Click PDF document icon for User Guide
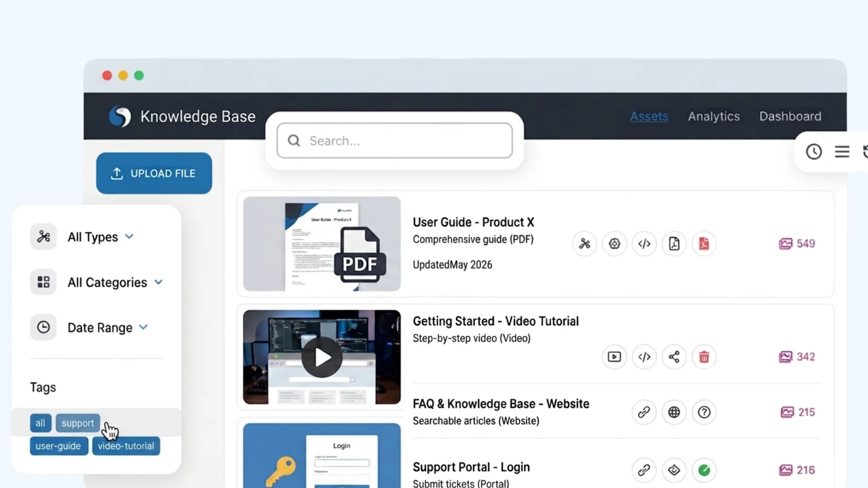868x488 pixels. pyautogui.click(x=674, y=244)
